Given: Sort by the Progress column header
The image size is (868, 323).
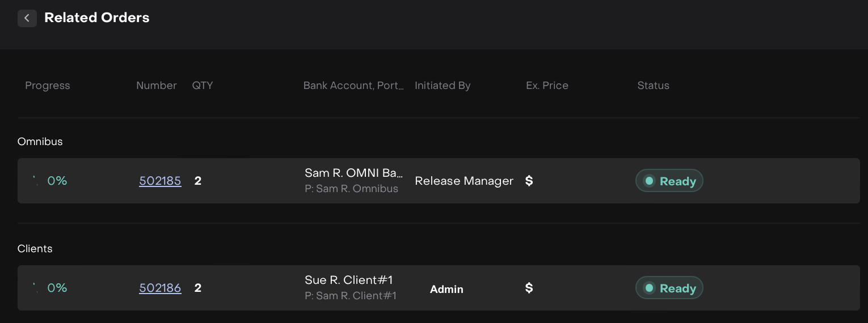Looking at the screenshot, I should coord(48,86).
